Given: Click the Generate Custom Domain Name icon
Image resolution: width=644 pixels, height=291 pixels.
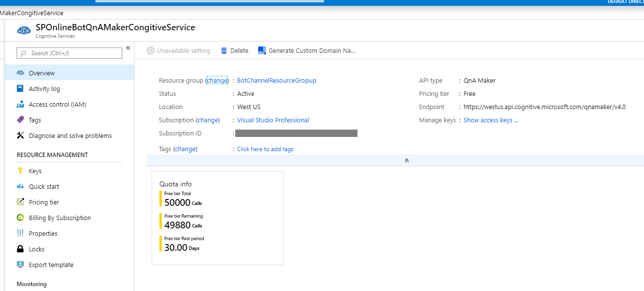Looking at the screenshot, I should click(262, 50).
